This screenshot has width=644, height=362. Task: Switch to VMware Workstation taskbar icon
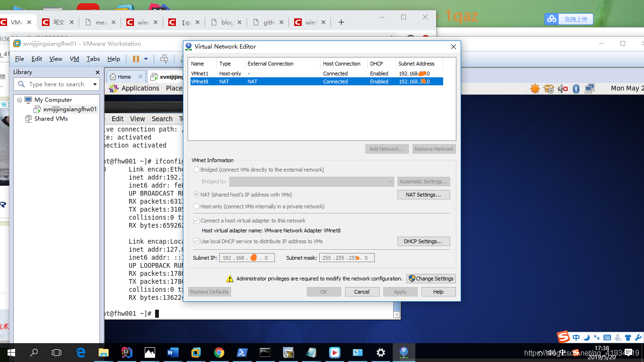tap(196, 352)
